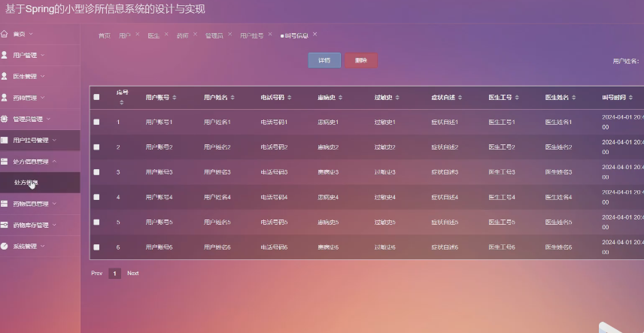Viewport: 644px width, 333px height.
Task: Close the 用户 tab with its X
Action: point(137,34)
